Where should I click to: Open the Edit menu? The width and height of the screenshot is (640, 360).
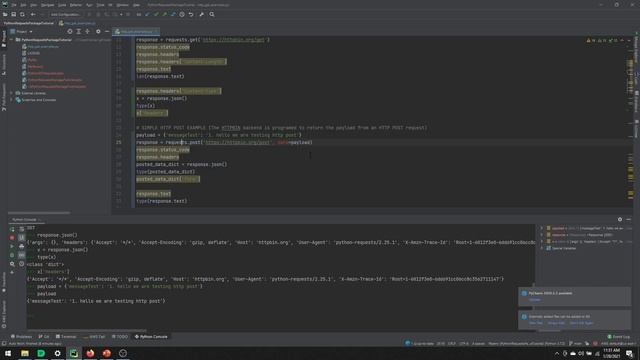click(x=23, y=5)
